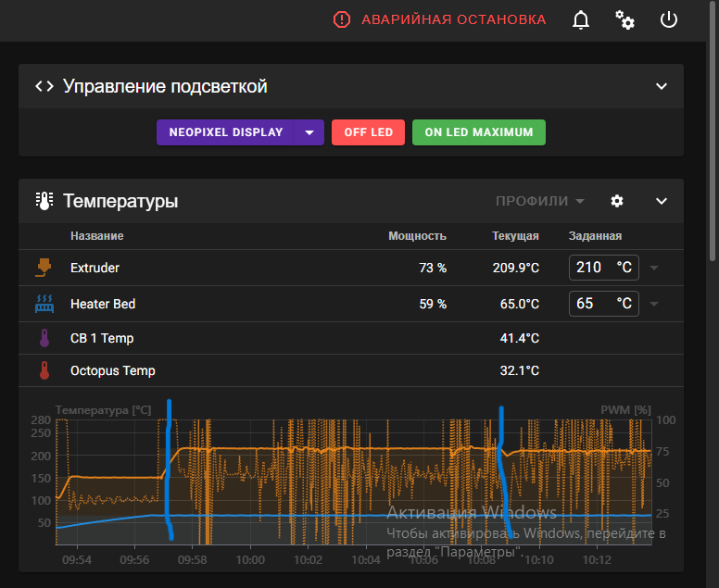Click the Octopus current temperature 32.1°C
The width and height of the screenshot is (719, 588).
coord(519,370)
